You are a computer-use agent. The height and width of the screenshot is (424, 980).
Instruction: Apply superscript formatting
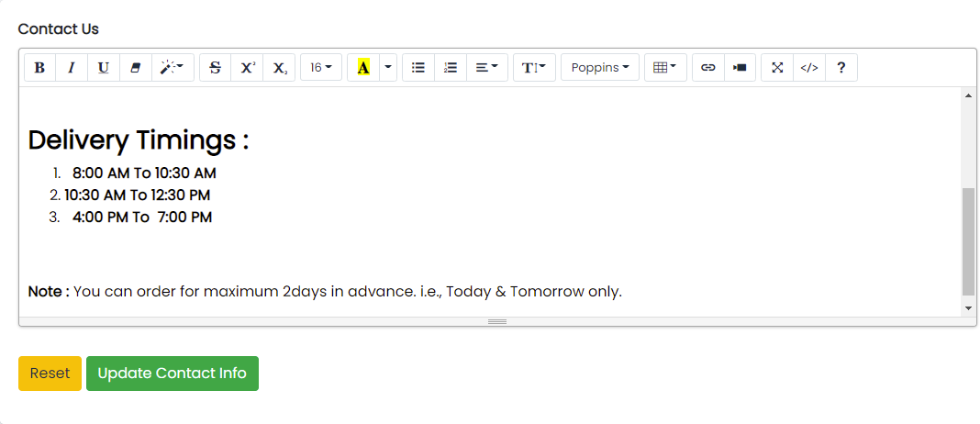pos(247,68)
